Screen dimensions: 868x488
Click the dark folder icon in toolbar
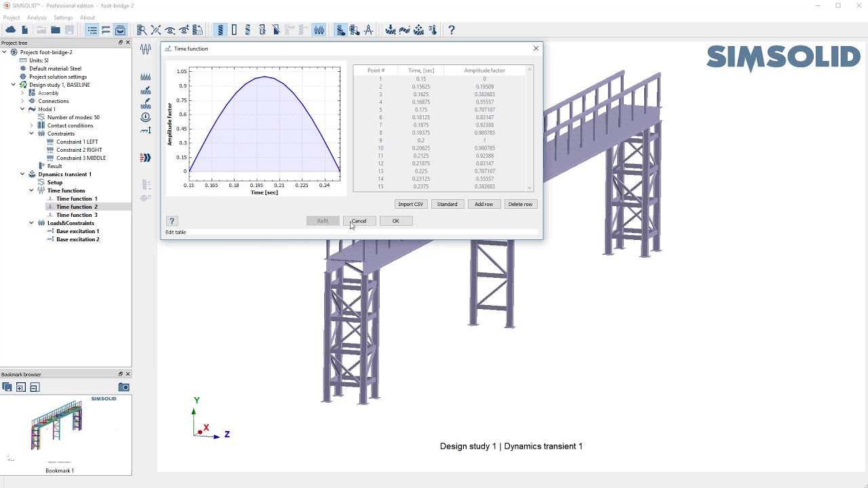pyautogui.click(x=56, y=30)
